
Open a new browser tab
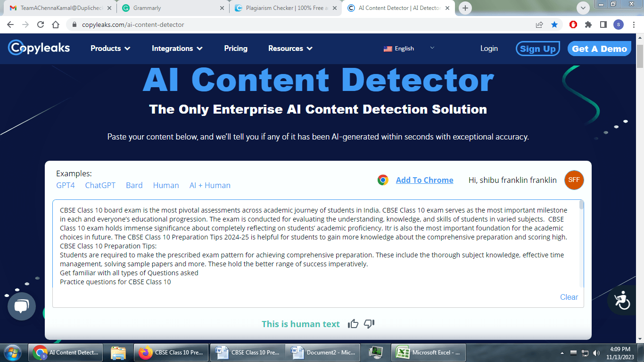(465, 8)
